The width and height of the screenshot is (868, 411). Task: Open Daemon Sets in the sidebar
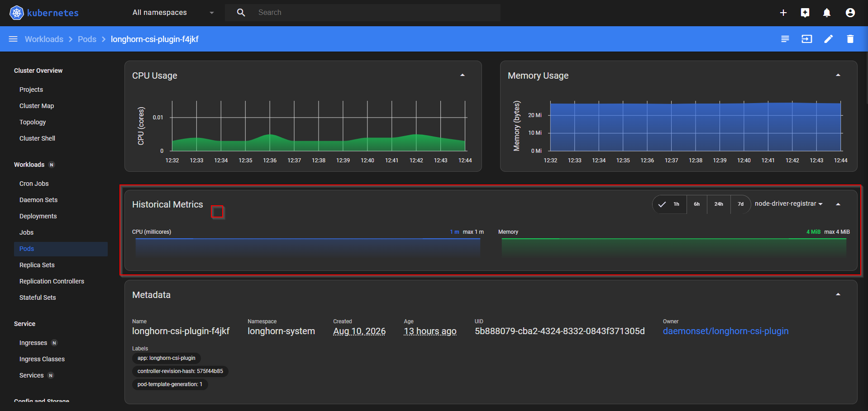(x=38, y=200)
